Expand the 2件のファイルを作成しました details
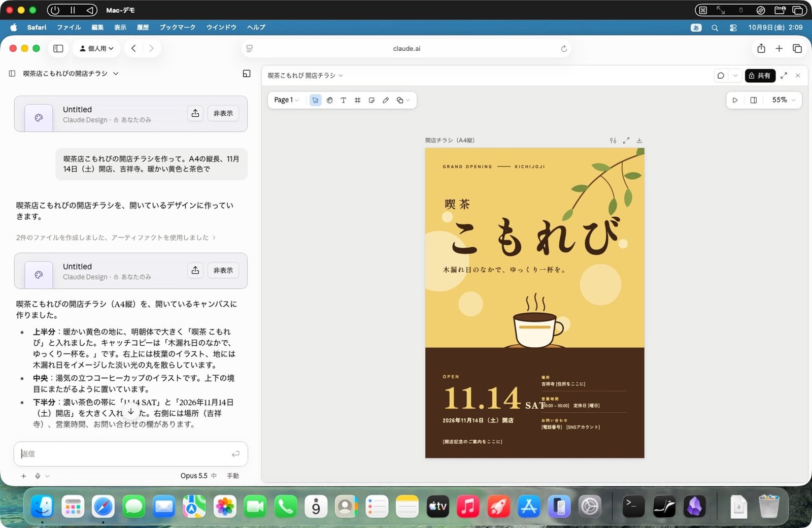 (x=116, y=238)
